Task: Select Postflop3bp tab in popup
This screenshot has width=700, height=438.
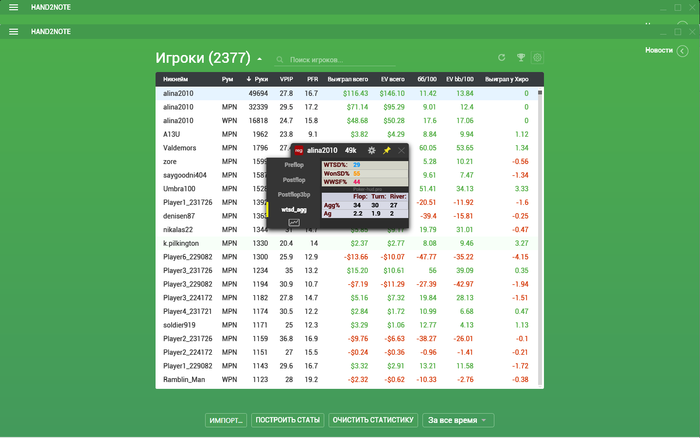Action: coord(294,195)
